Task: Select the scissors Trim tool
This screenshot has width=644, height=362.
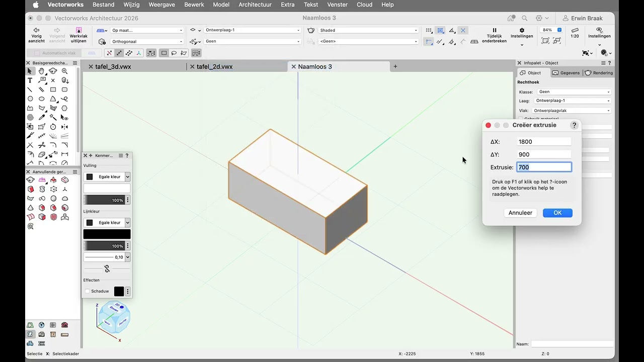Action: (41, 145)
